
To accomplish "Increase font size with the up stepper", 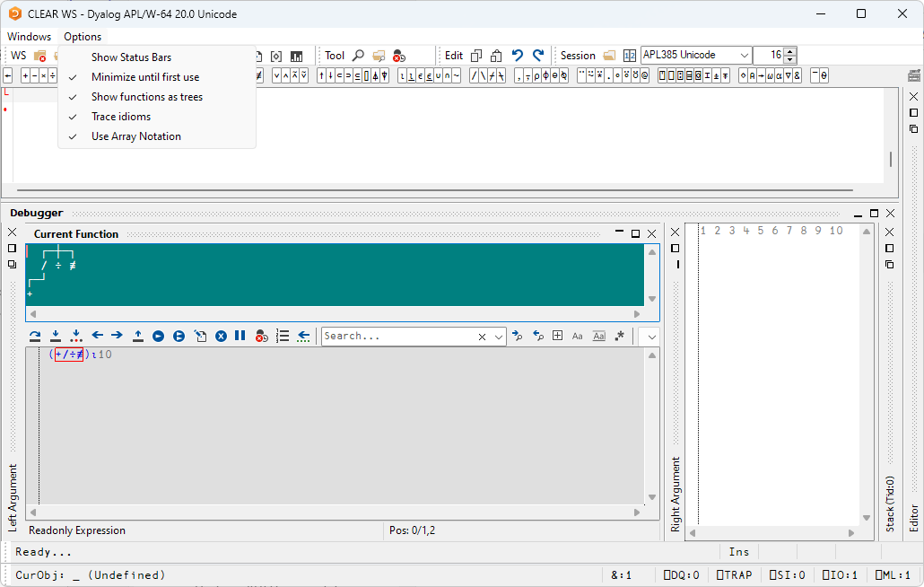I will (789, 51).
